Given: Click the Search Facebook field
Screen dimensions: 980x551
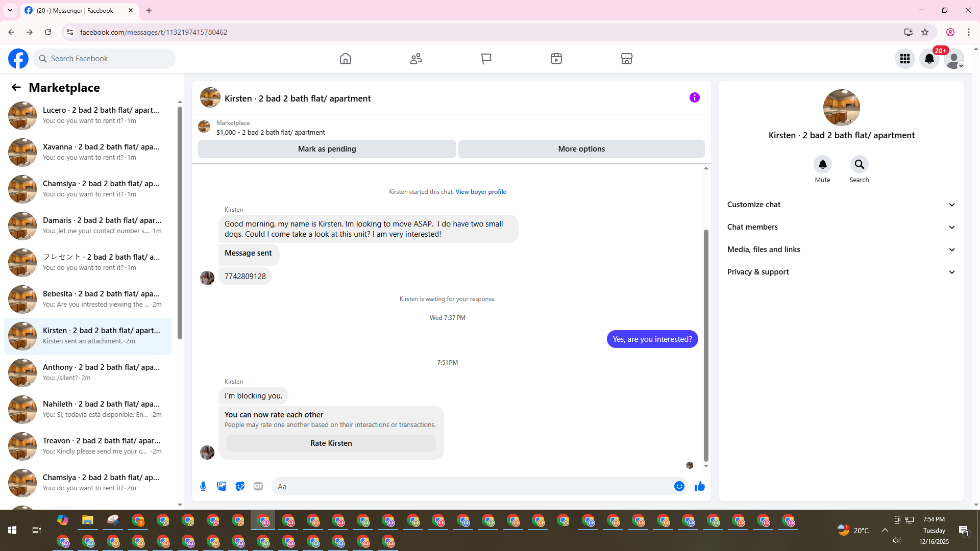Looking at the screenshot, I should pos(104,59).
